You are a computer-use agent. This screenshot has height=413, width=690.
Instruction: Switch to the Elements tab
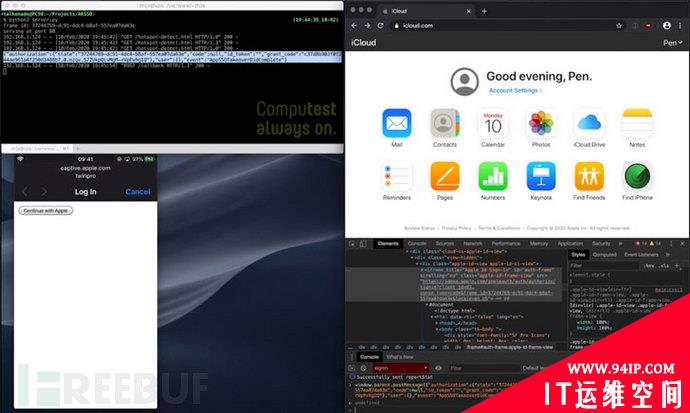tap(388, 243)
